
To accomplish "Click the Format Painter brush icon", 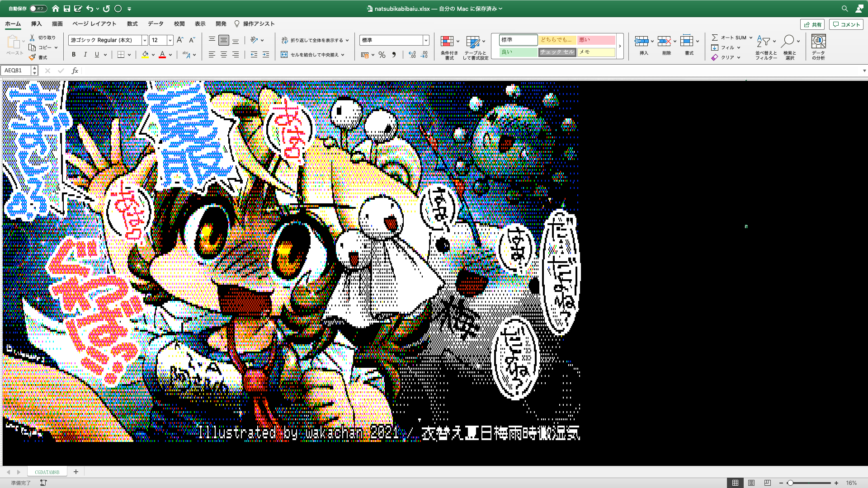I will click(x=32, y=57).
